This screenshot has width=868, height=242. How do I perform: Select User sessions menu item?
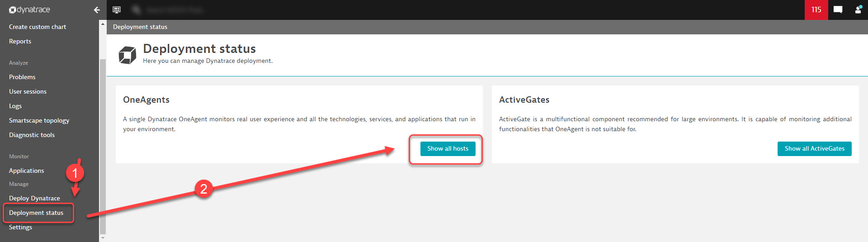point(28,92)
